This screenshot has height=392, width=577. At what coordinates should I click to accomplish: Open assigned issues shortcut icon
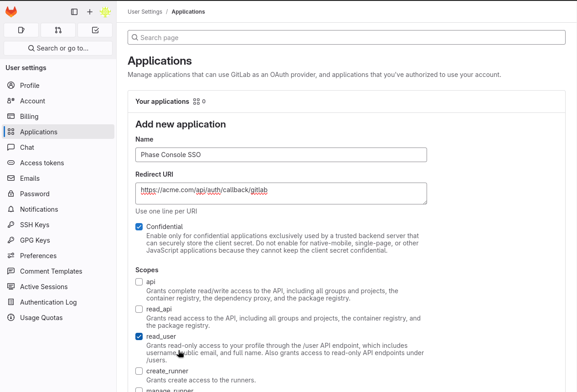(x=21, y=30)
